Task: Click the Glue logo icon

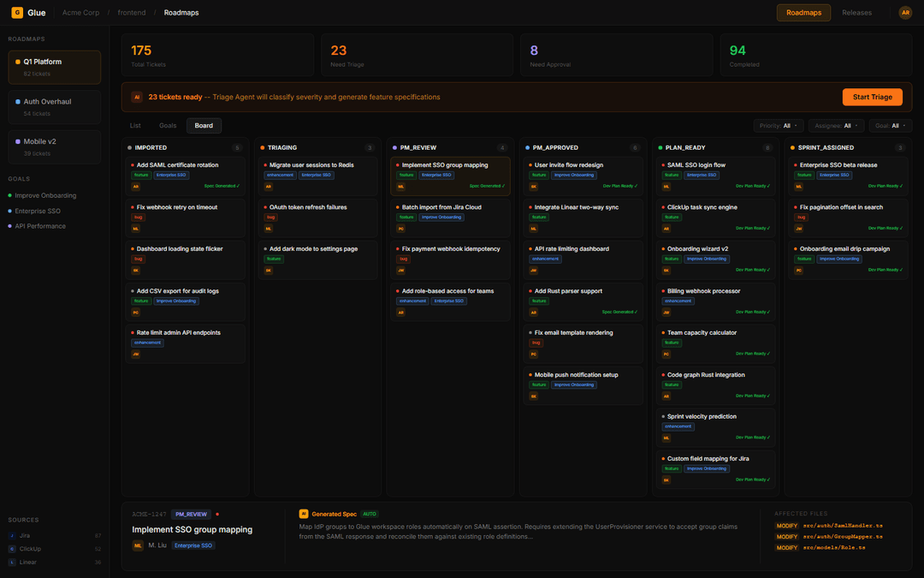Action: pyautogui.click(x=17, y=13)
